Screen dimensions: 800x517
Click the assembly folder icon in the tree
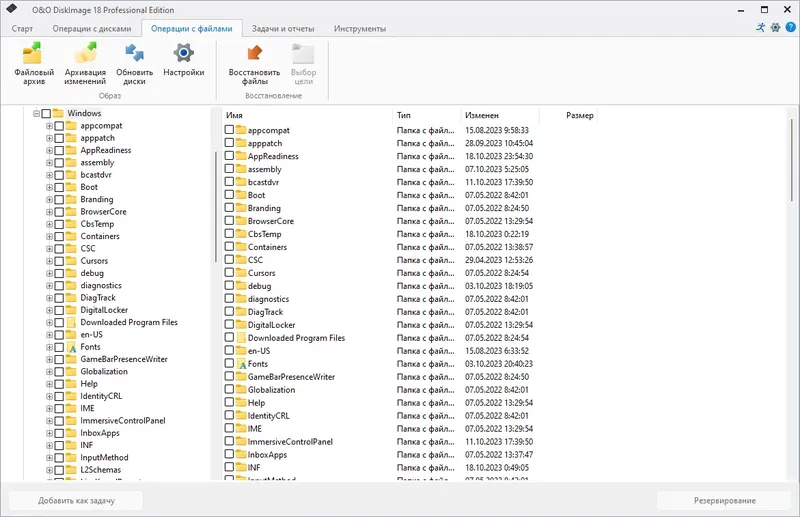(71, 162)
